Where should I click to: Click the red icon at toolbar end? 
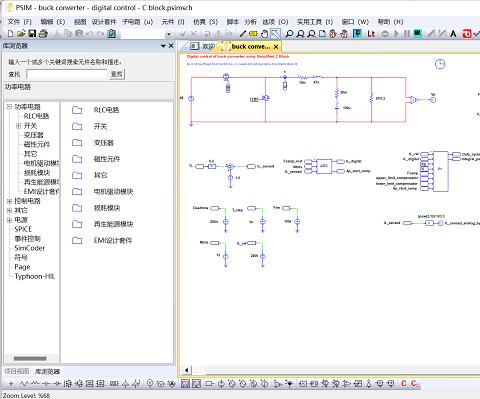[467, 34]
